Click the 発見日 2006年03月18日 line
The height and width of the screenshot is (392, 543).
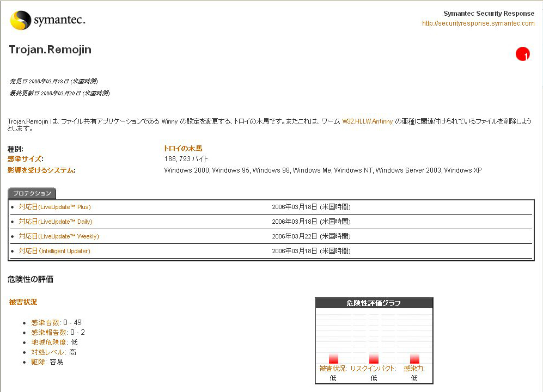53,81
